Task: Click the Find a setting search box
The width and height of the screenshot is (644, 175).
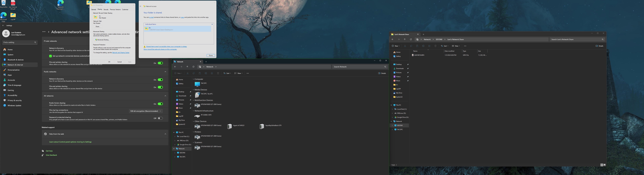Action: pos(20,42)
